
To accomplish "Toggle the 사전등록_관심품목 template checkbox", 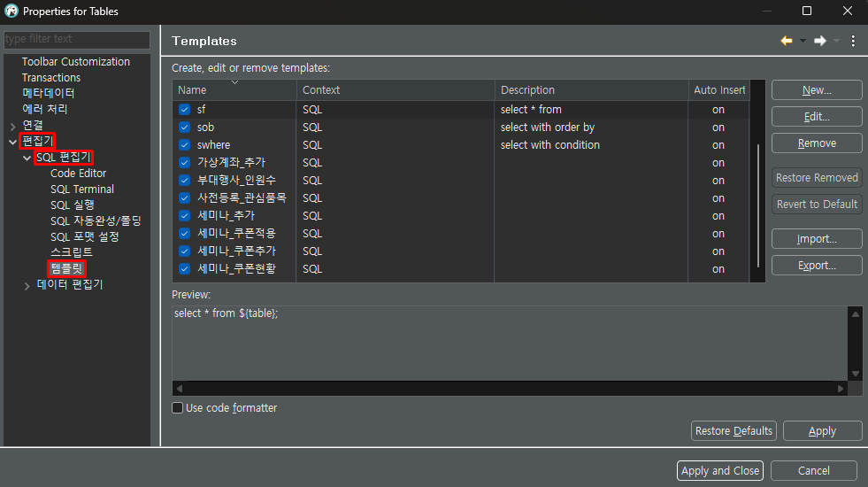I will [x=184, y=198].
